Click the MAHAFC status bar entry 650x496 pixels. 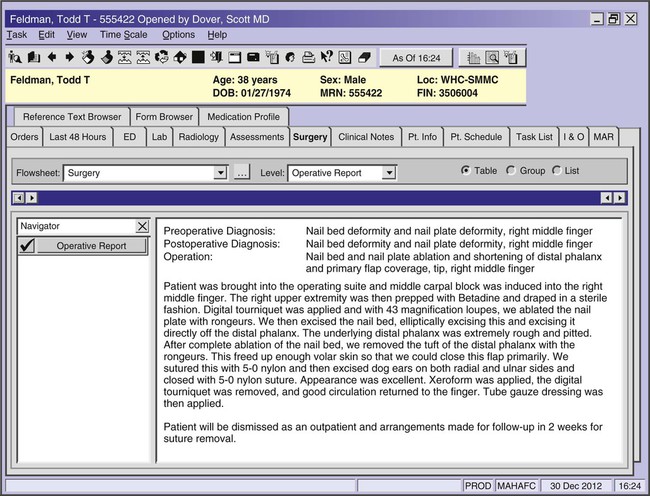point(517,486)
